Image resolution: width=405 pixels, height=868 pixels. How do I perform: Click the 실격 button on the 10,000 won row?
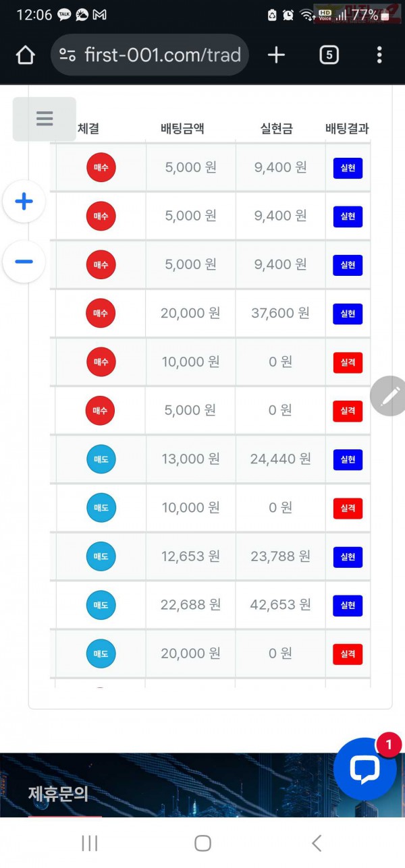tap(347, 362)
